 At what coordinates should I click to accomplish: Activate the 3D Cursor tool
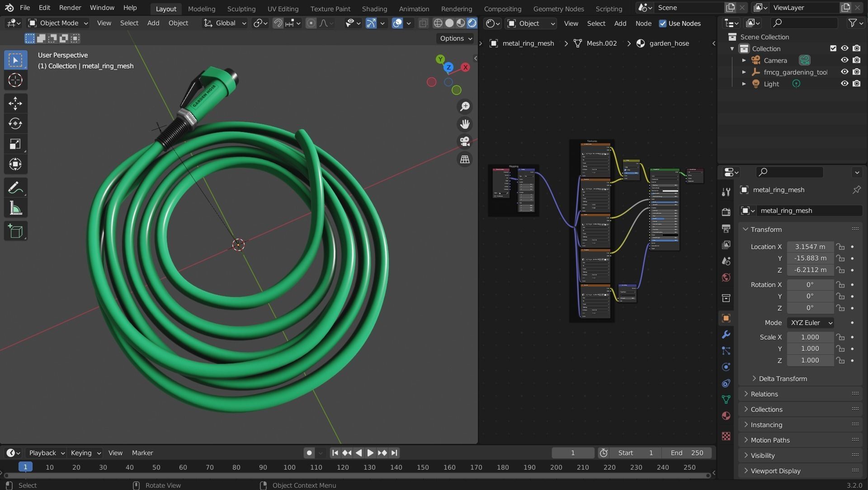pos(15,80)
